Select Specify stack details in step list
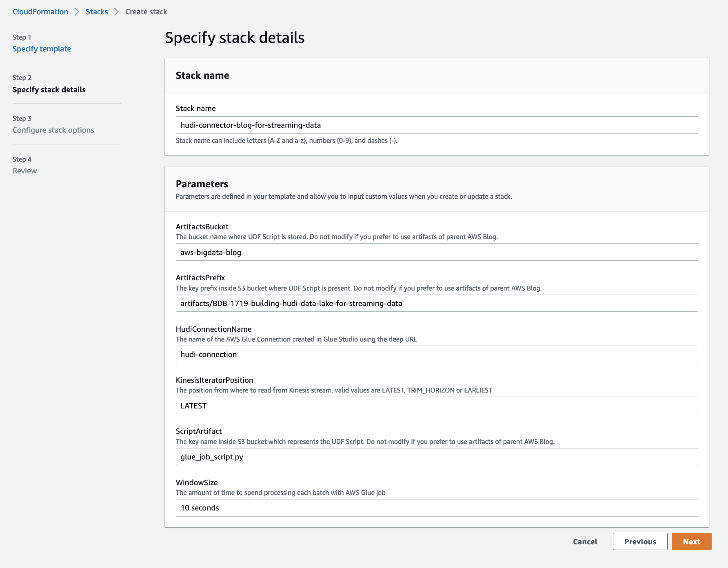 tap(49, 90)
